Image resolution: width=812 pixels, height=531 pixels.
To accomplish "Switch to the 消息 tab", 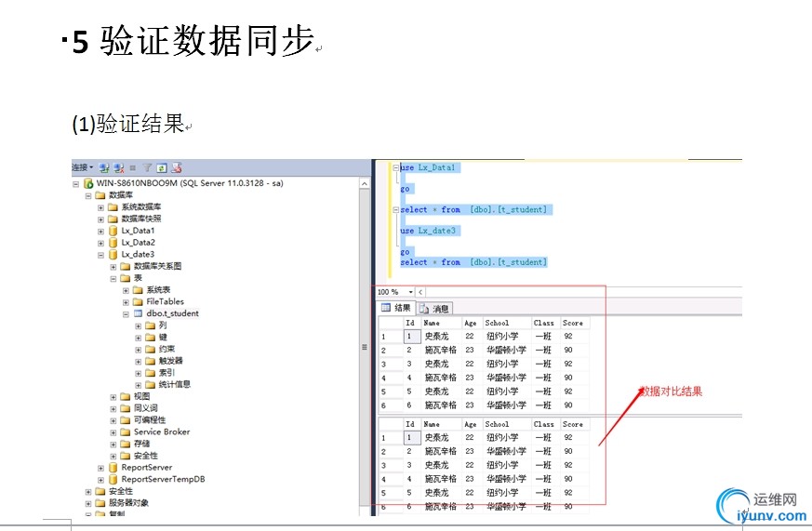I will [x=434, y=309].
